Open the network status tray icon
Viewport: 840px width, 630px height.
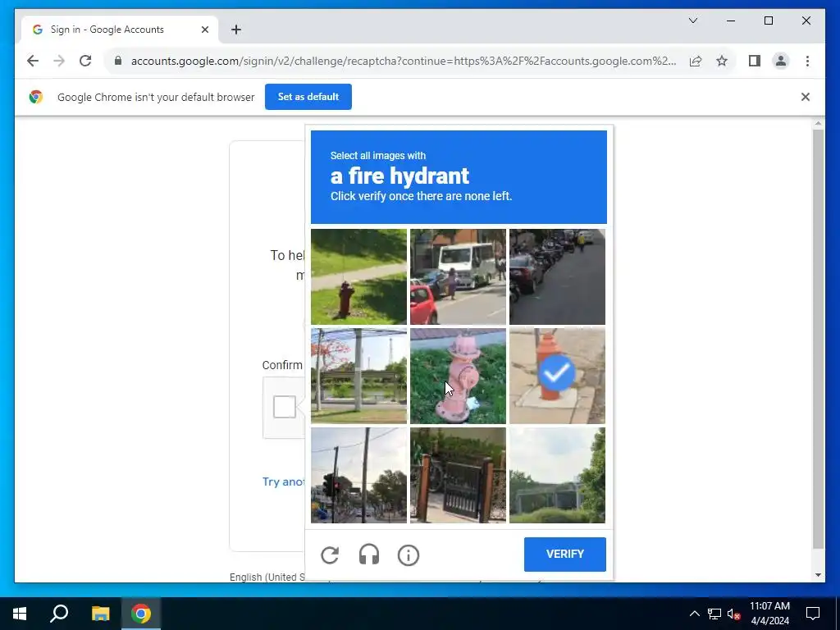714,614
